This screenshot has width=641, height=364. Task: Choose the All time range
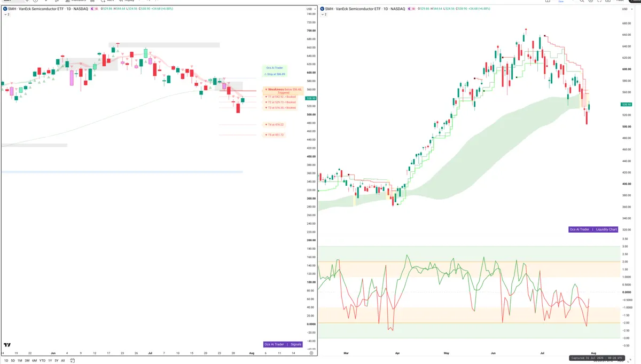pyautogui.click(x=62, y=361)
